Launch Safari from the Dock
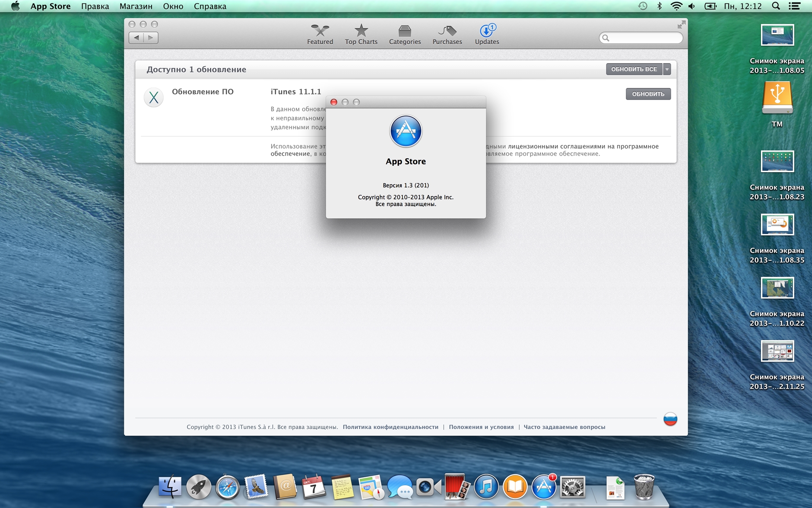The image size is (812, 508). tap(228, 487)
